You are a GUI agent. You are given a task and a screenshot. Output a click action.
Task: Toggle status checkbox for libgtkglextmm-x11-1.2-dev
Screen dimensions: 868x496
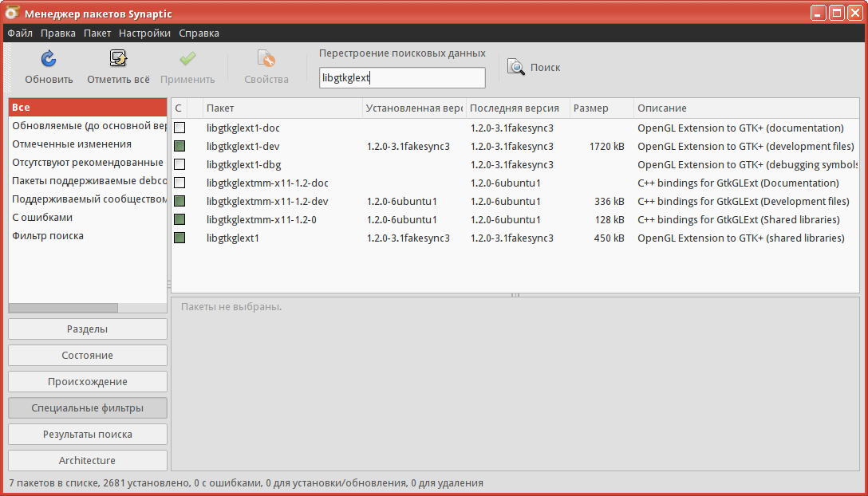point(180,201)
